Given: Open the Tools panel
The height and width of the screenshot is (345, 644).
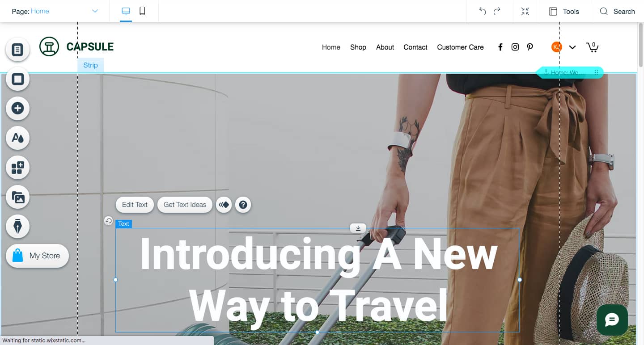Looking at the screenshot, I should pos(564,11).
